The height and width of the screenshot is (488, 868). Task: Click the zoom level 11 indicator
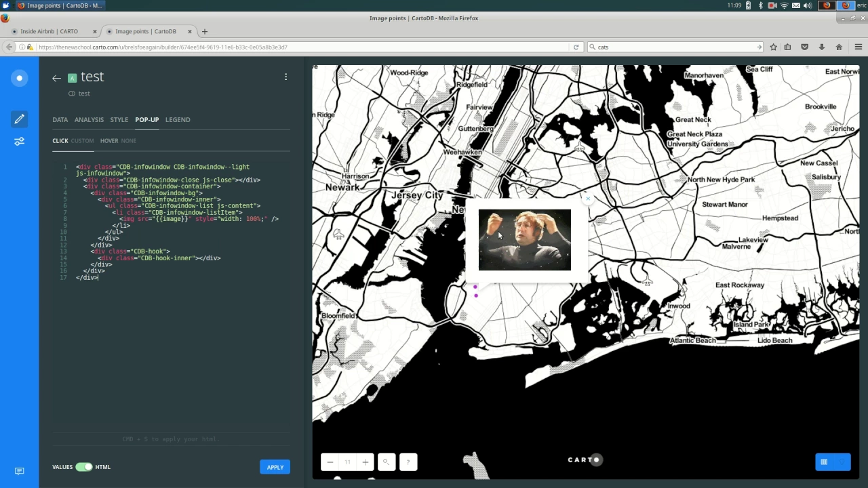click(347, 462)
